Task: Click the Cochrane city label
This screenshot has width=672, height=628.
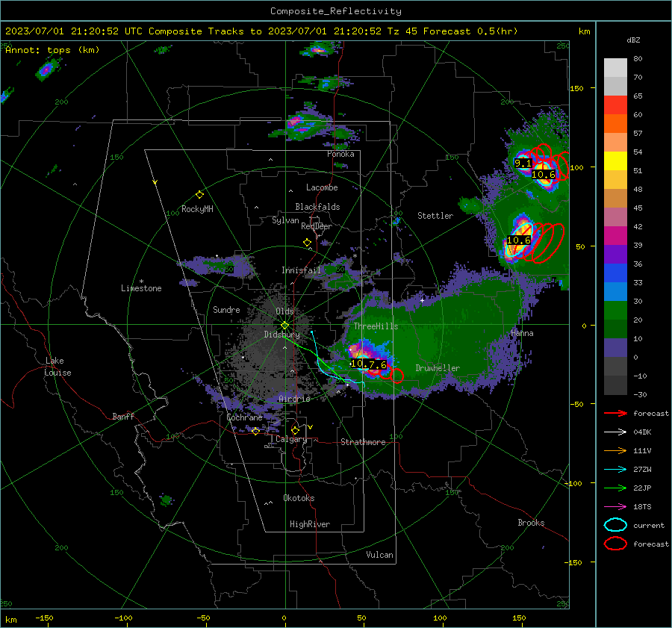Action: click(x=244, y=417)
